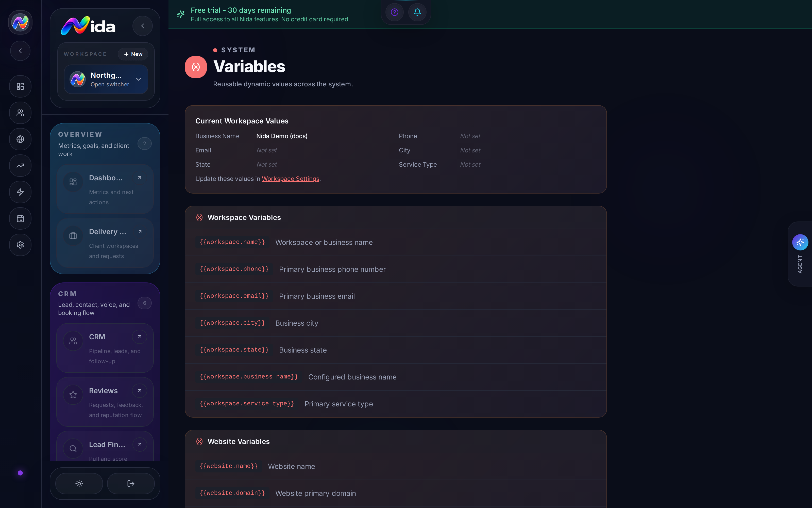The image size is (812, 508).
Task: Open the calendar icon in rail
Action: pyautogui.click(x=20, y=218)
